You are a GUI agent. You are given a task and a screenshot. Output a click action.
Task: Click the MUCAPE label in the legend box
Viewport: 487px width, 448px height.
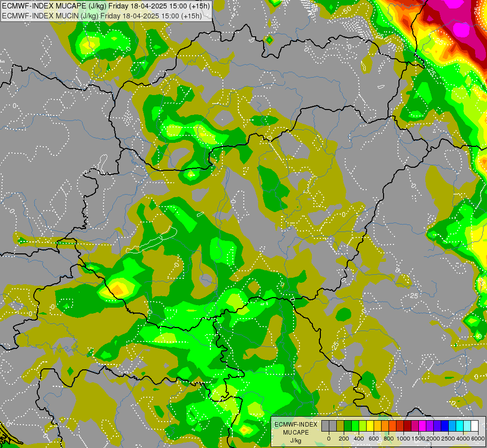296,433
